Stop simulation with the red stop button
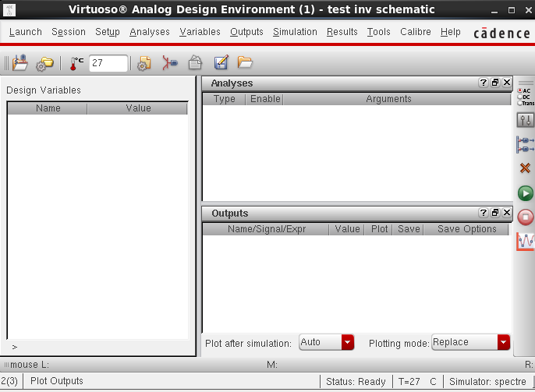The image size is (535, 392). click(x=526, y=217)
